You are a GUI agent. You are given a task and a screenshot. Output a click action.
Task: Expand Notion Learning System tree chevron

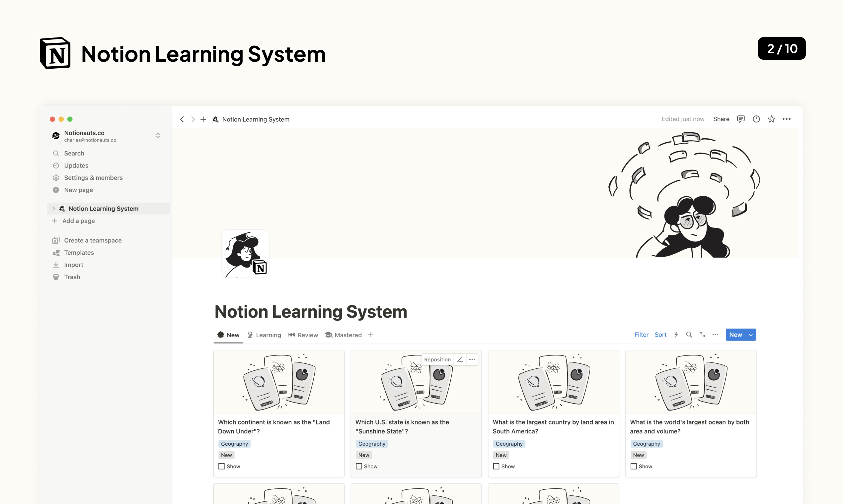[53, 209]
